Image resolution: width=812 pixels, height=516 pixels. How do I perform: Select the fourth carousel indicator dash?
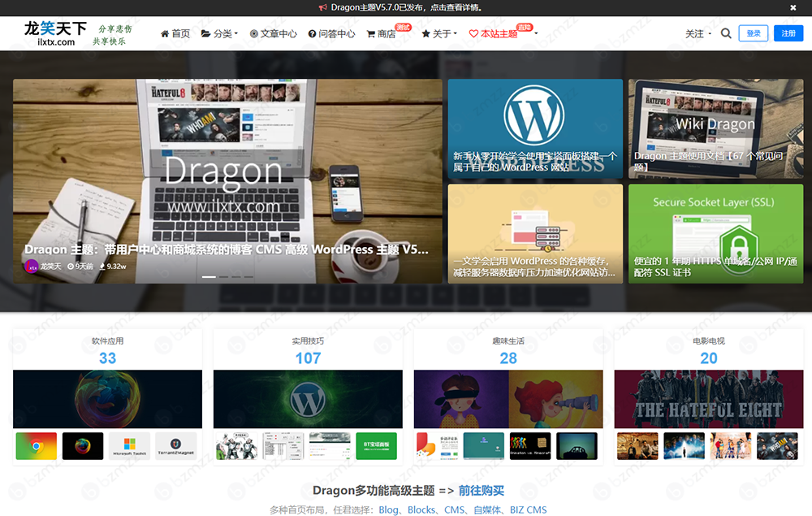click(248, 277)
